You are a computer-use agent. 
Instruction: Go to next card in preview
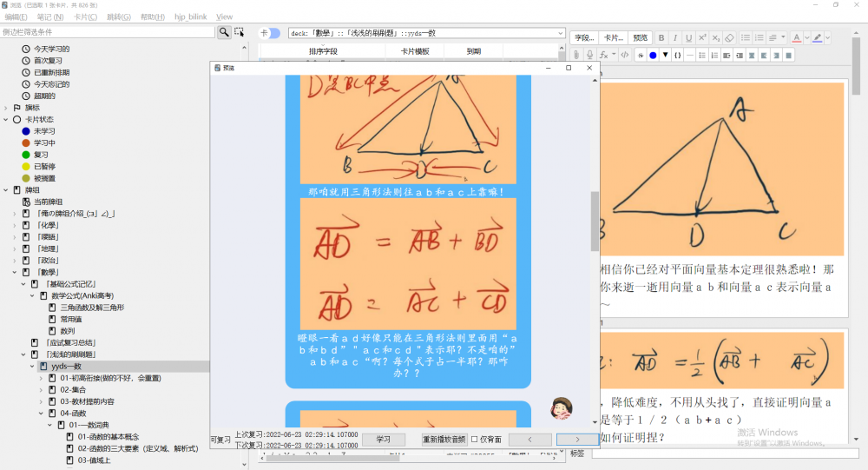577,440
